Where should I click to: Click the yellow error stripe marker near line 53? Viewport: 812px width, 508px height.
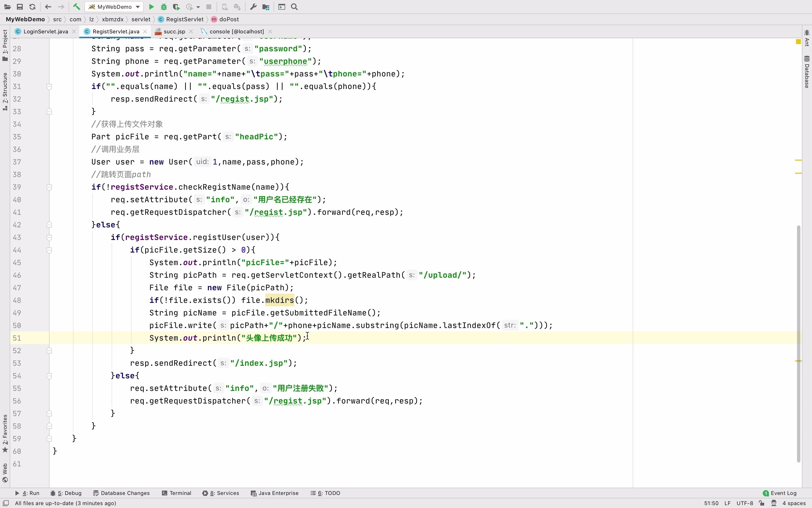[x=798, y=361]
